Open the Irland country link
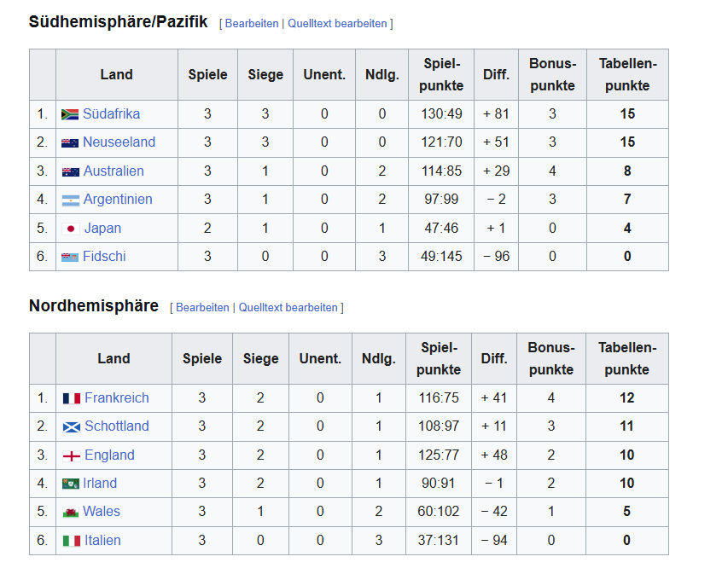Screen dimensions: 728x574 pyautogui.click(x=100, y=483)
